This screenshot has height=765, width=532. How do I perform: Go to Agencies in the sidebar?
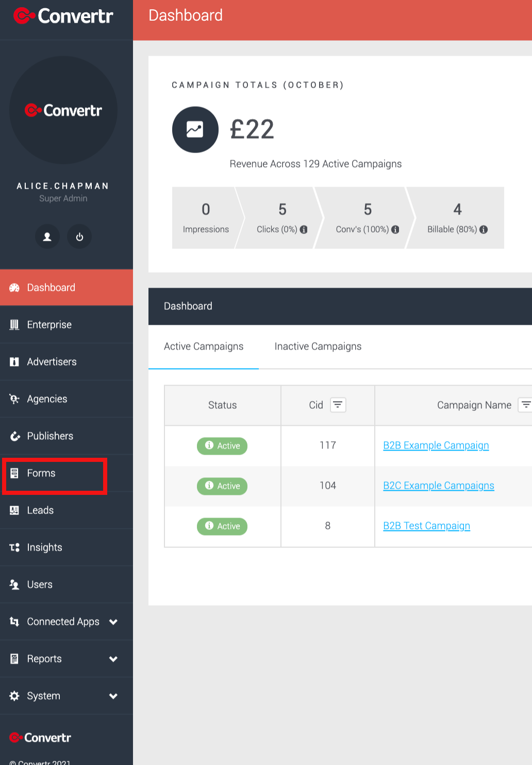coord(66,399)
